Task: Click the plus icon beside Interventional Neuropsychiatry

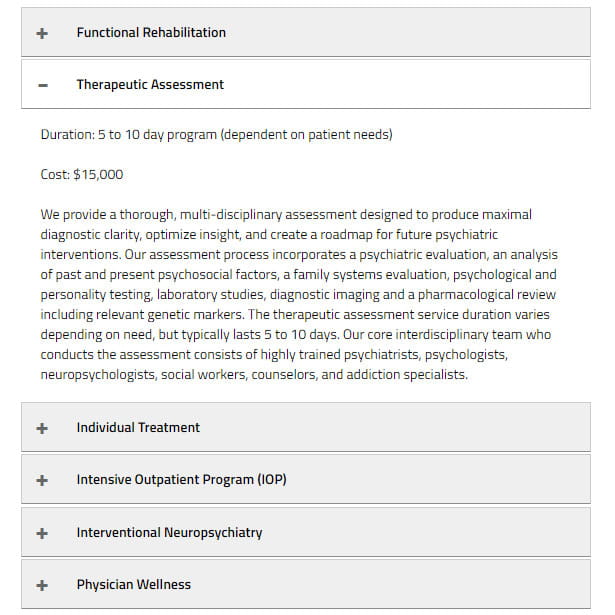Action: point(42,533)
